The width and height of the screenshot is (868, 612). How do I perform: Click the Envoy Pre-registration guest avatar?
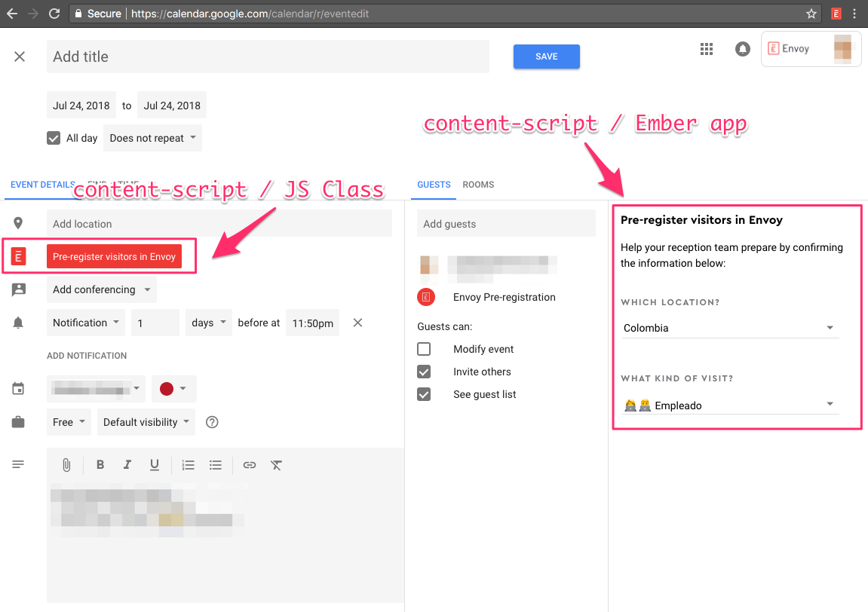(x=426, y=297)
